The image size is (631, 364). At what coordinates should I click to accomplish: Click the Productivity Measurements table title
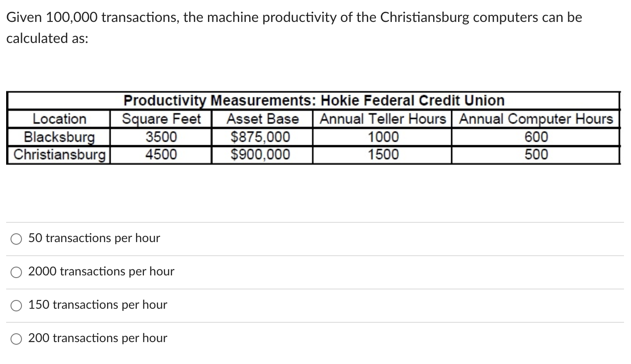[314, 100]
